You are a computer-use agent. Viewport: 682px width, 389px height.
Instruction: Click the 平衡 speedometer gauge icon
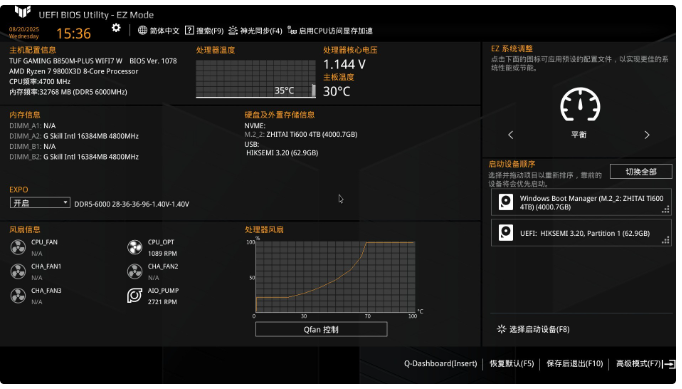(580, 104)
